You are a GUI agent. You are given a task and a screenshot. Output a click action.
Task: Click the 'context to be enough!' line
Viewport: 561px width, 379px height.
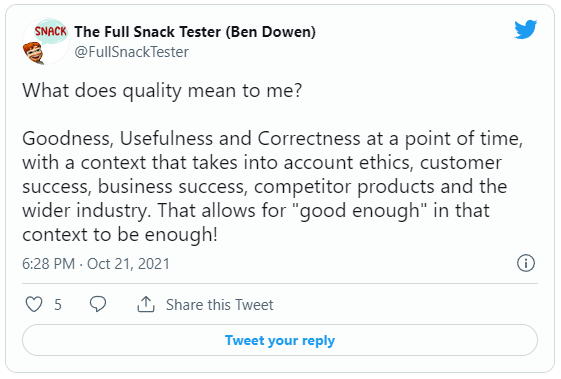[119, 234]
